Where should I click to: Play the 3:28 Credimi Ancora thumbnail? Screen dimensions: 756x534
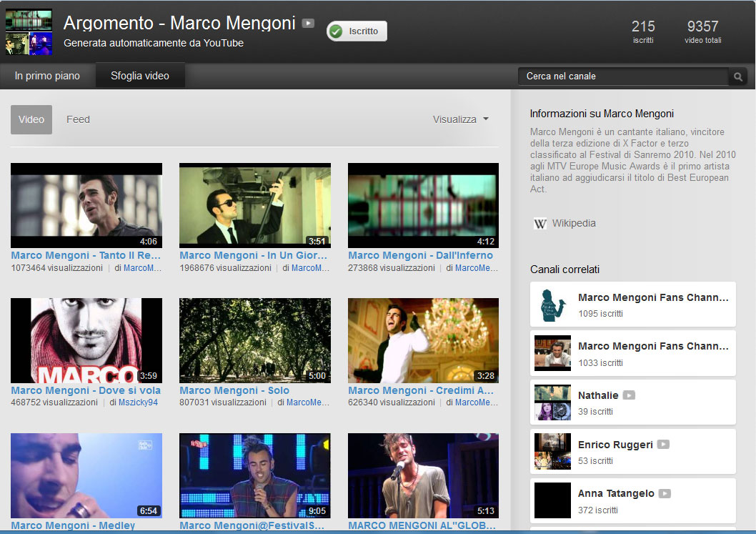coord(423,340)
